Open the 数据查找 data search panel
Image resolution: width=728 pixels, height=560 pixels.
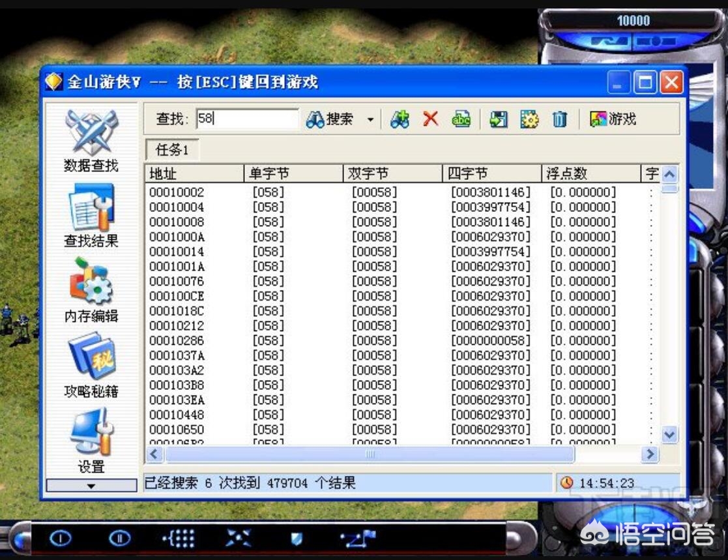pyautogui.click(x=91, y=141)
